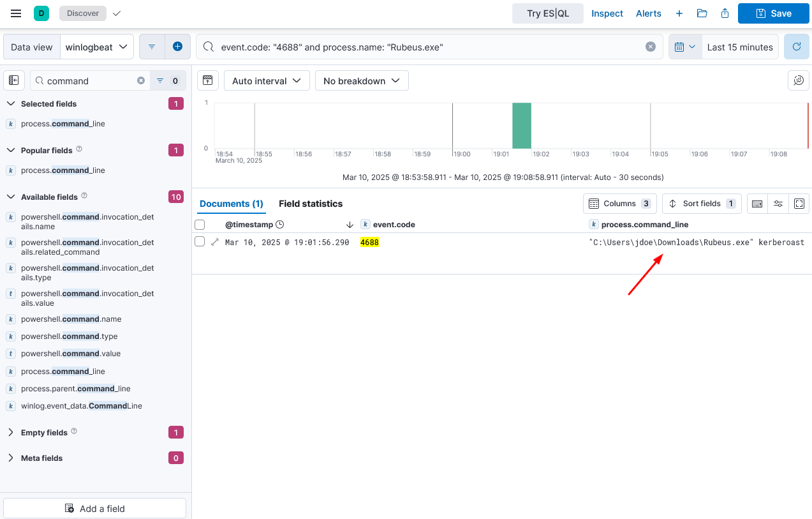The height and width of the screenshot is (519, 812).
Task: Click the plus icon to add filter
Action: click(177, 47)
